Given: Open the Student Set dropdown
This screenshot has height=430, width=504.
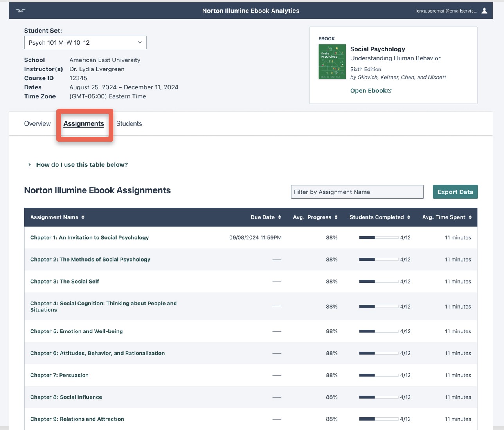Looking at the screenshot, I should 85,42.
